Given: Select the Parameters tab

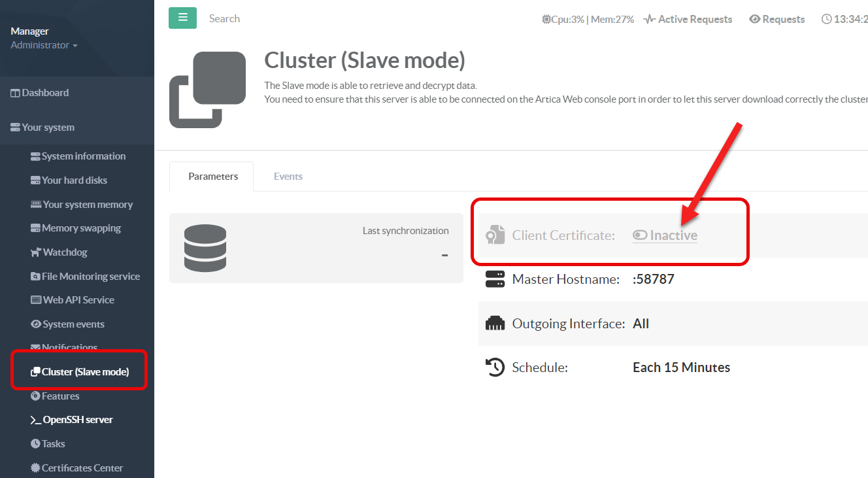Looking at the screenshot, I should pyautogui.click(x=213, y=177).
